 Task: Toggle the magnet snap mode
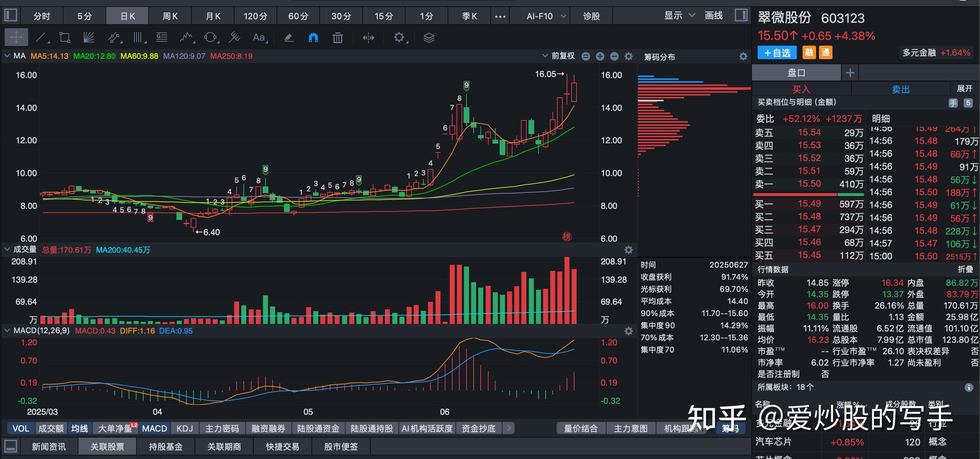pos(313,37)
